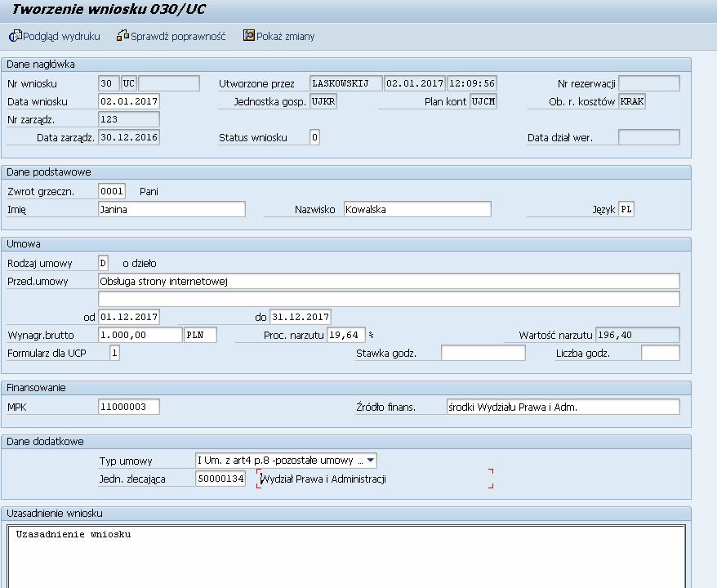Click the 'Wydział Prawa i Administracji' text
Screen dimensions: 717x588
pos(323,479)
